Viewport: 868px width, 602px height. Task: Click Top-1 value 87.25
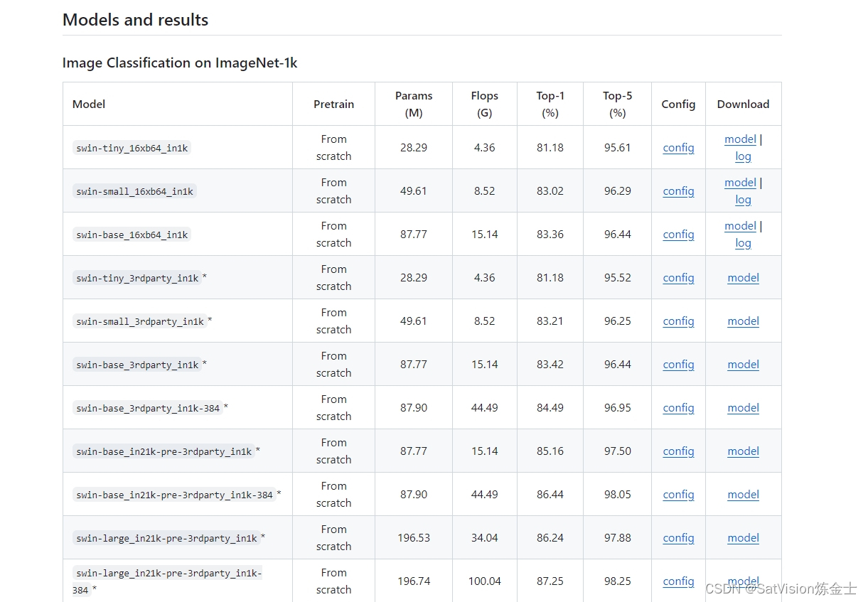pyautogui.click(x=550, y=581)
